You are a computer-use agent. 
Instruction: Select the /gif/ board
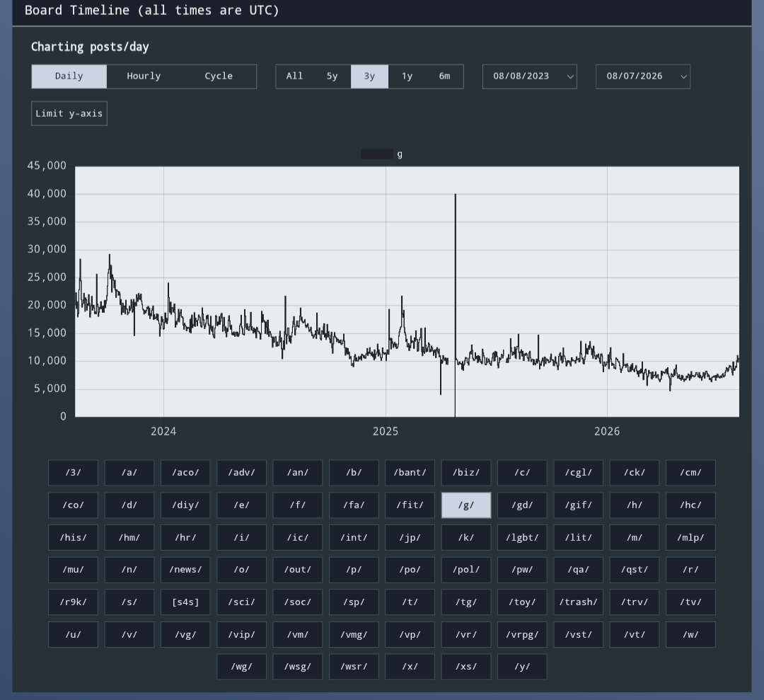click(579, 505)
